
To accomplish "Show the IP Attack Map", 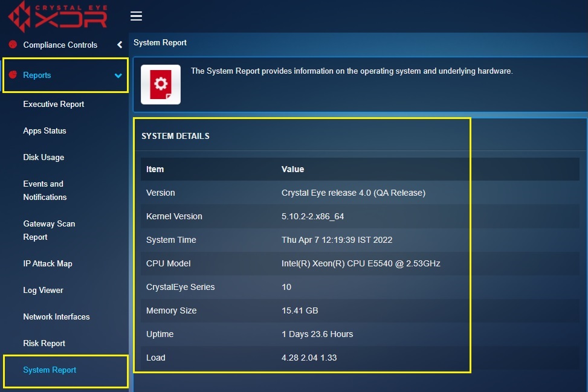I will click(x=48, y=264).
